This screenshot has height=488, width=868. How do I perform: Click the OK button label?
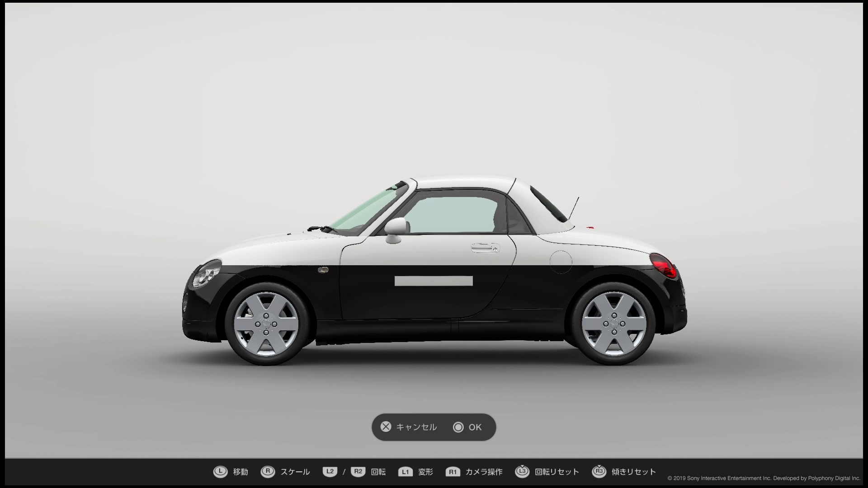click(475, 427)
